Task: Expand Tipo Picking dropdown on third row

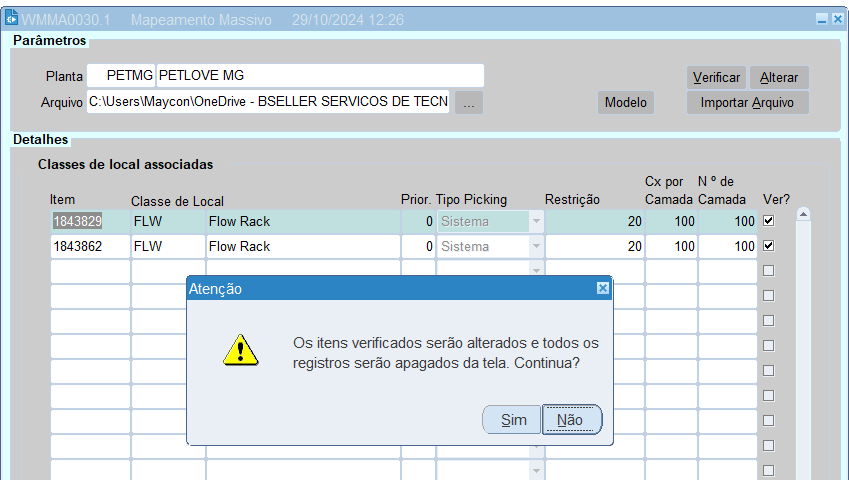Action: [x=537, y=271]
